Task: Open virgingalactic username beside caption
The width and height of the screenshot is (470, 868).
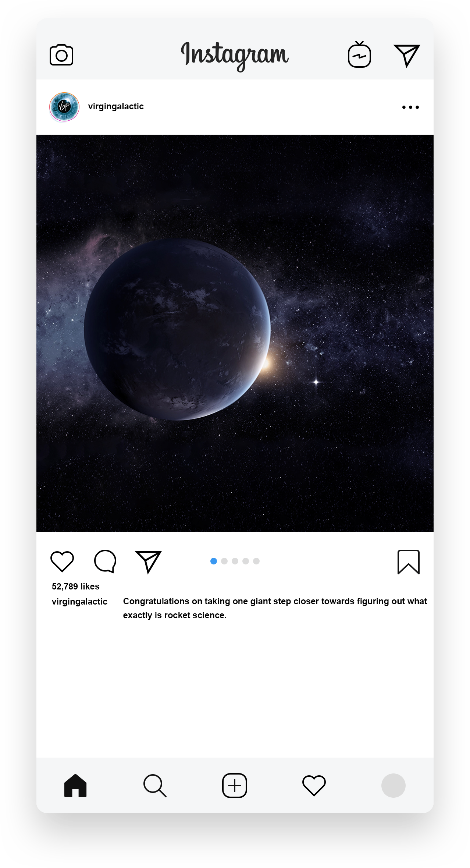Action: tap(79, 602)
